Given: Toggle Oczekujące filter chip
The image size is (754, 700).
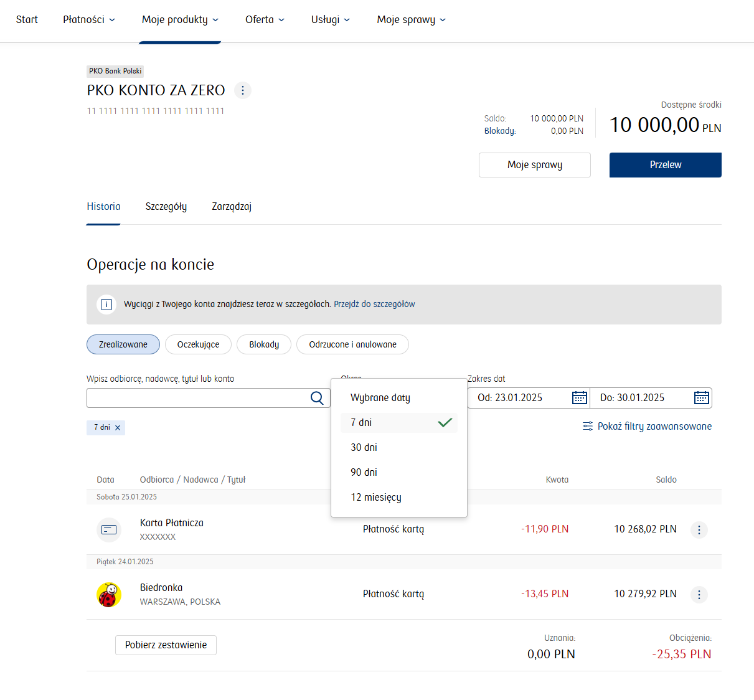Looking at the screenshot, I should point(198,344).
